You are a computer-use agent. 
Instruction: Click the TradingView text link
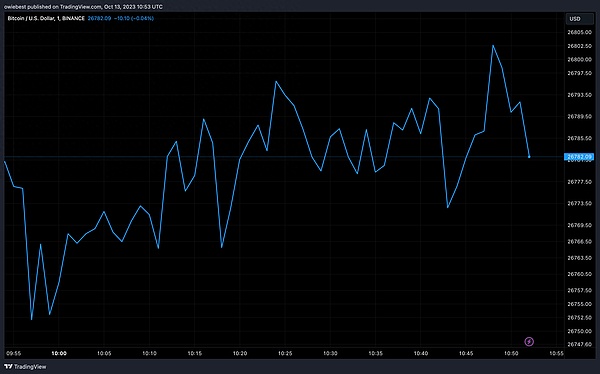click(x=30, y=367)
